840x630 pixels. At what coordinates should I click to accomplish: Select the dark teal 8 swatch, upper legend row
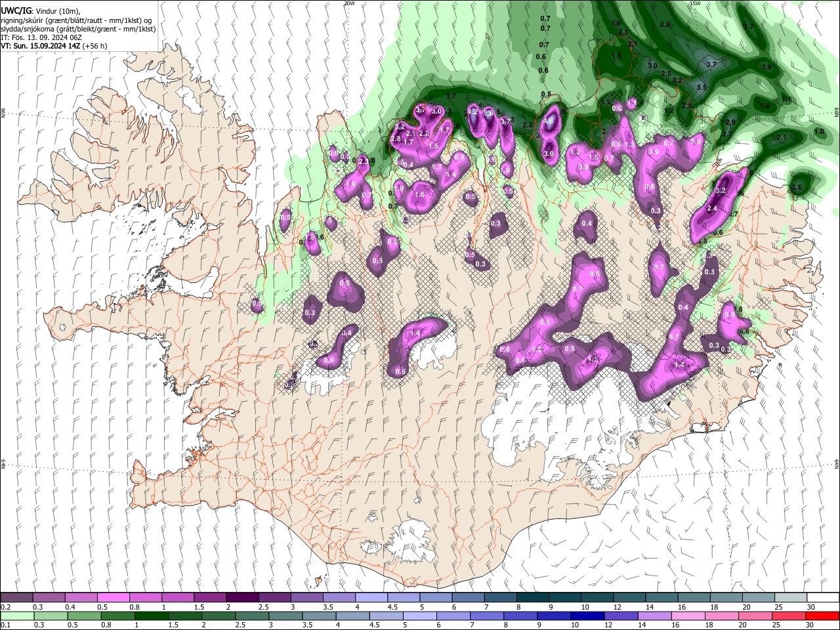coord(533,598)
